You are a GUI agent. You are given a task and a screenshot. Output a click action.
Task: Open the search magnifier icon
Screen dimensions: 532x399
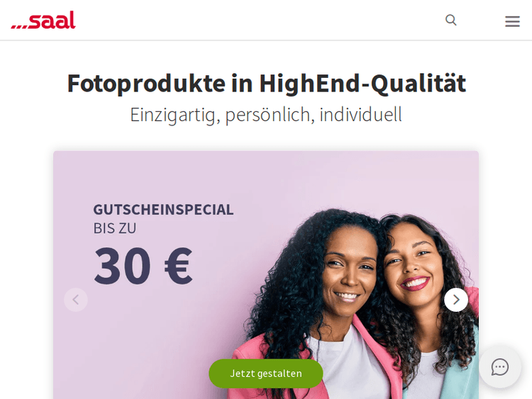coord(451,20)
